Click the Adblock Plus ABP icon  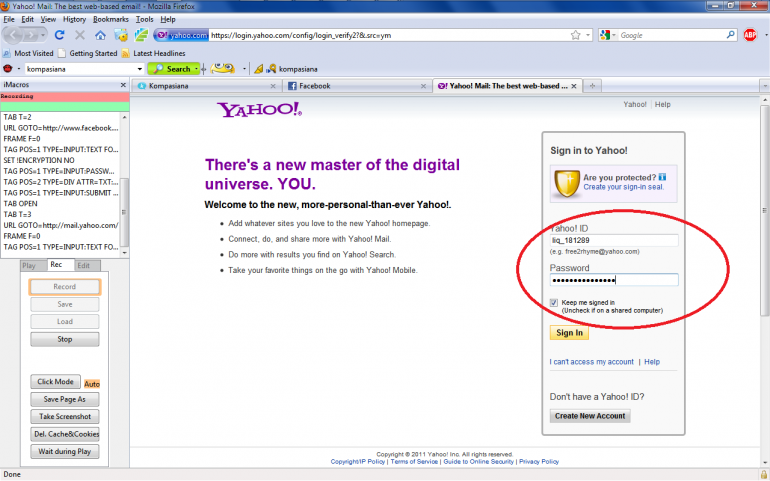click(x=749, y=35)
